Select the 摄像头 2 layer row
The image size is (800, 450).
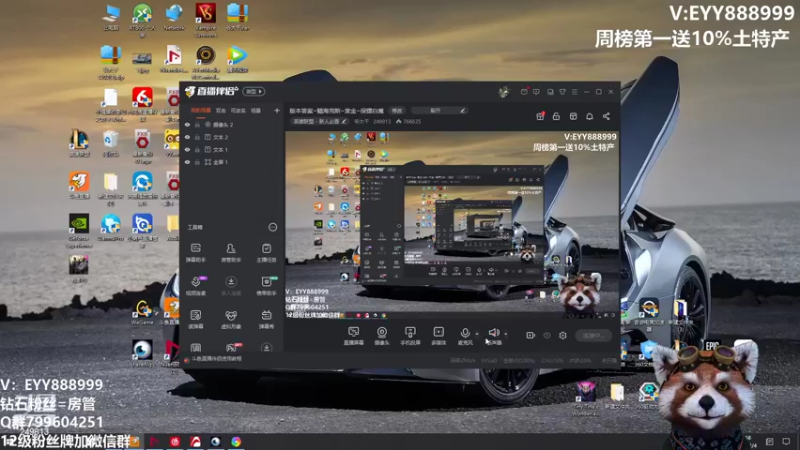click(x=232, y=124)
